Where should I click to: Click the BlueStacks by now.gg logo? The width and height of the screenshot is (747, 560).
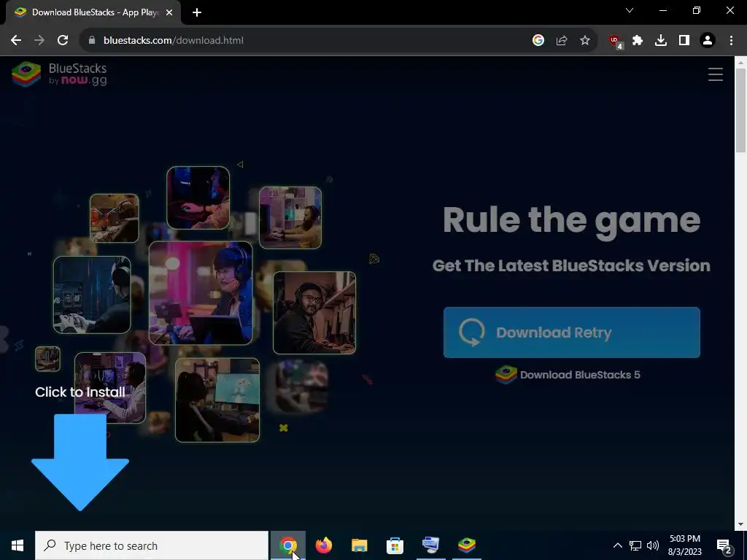click(x=60, y=74)
